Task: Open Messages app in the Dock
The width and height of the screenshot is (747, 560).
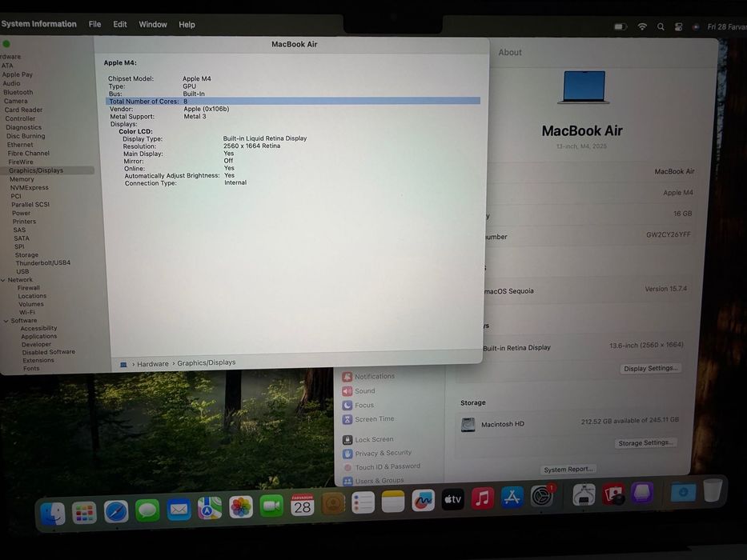Action: pyautogui.click(x=147, y=510)
